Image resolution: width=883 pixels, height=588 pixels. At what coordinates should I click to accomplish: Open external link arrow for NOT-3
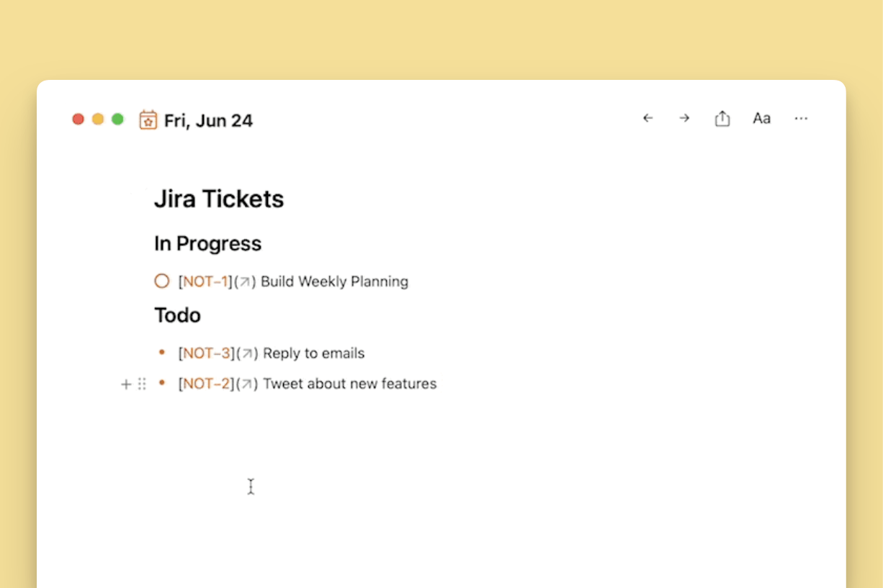point(247,354)
